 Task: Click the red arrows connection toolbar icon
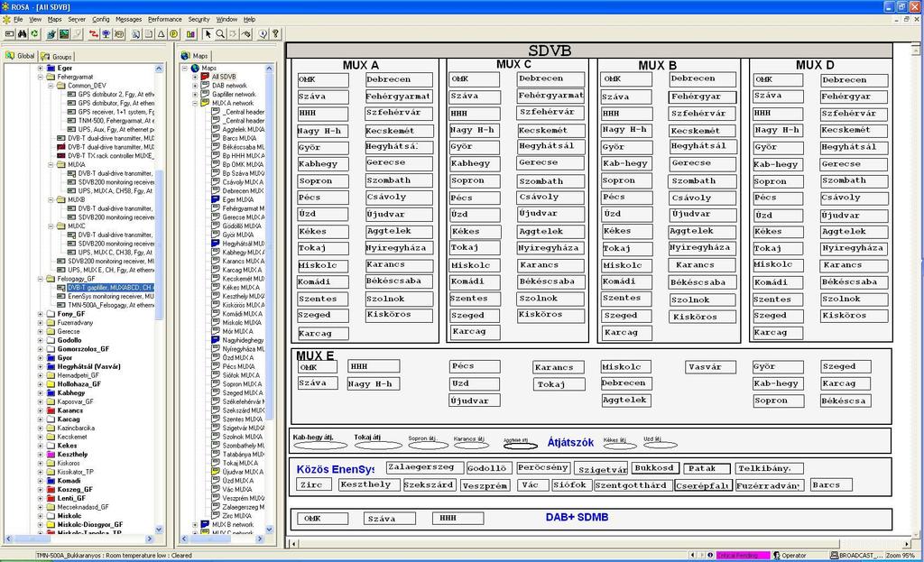(x=94, y=34)
